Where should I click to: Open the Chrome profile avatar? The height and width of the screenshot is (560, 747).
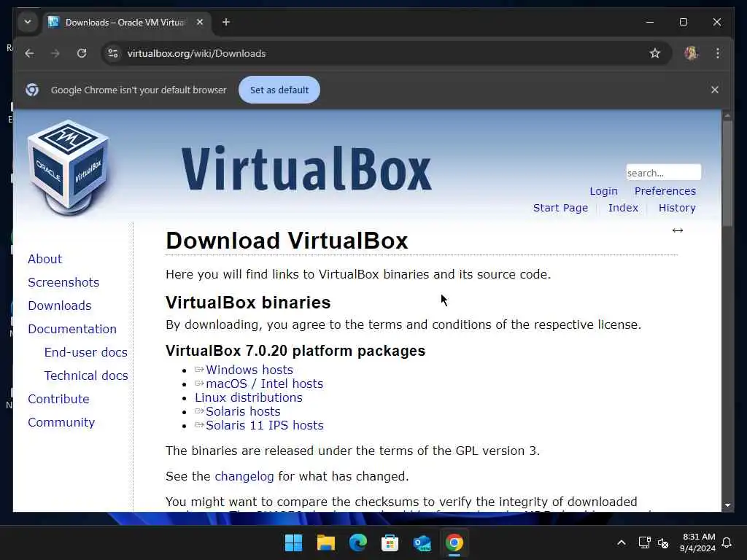[692, 53]
